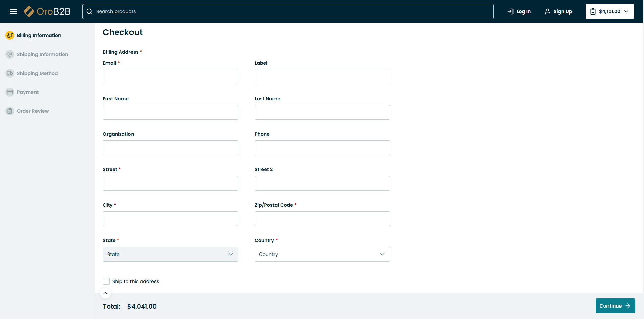Click the Shipping Method truck icon
The image size is (644, 319).
click(10, 73)
